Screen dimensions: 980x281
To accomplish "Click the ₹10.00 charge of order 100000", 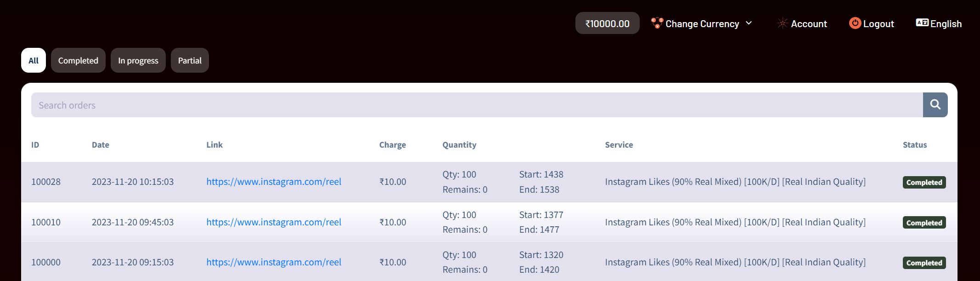I will (393, 262).
